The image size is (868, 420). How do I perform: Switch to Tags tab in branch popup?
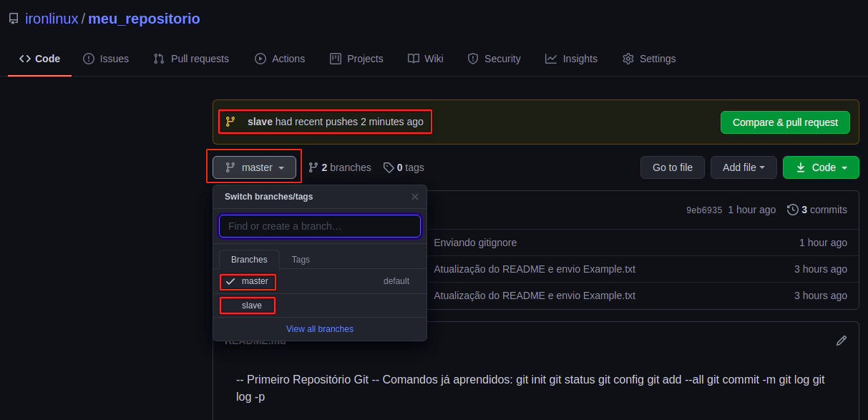click(x=301, y=260)
